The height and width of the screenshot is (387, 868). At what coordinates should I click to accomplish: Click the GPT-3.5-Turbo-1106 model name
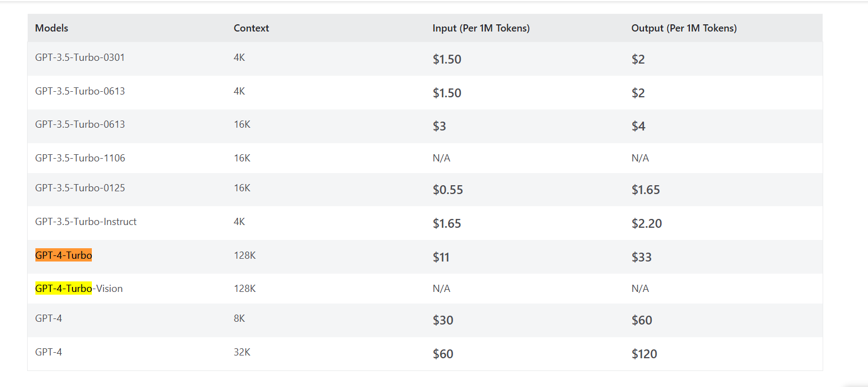click(x=80, y=158)
